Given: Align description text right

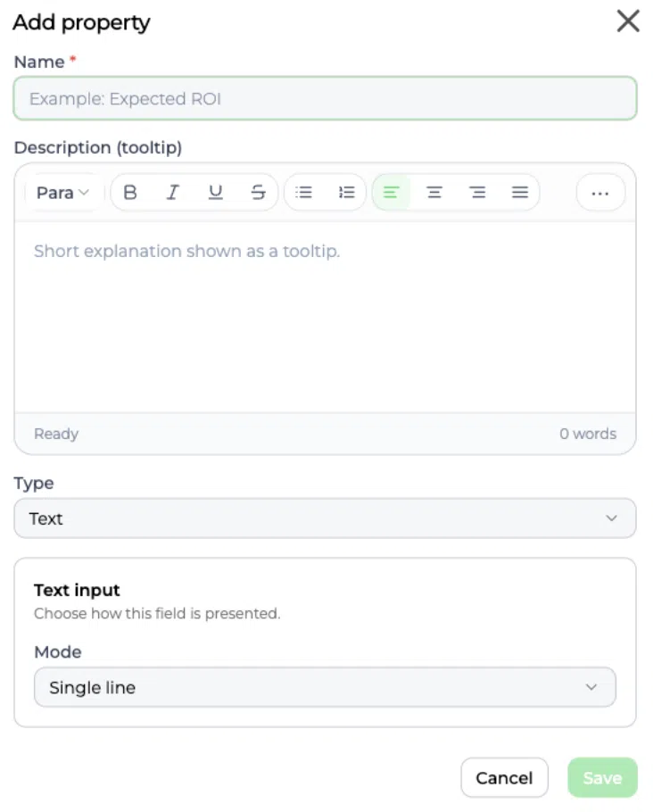Looking at the screenshot, I should click(x=477, y=193).
